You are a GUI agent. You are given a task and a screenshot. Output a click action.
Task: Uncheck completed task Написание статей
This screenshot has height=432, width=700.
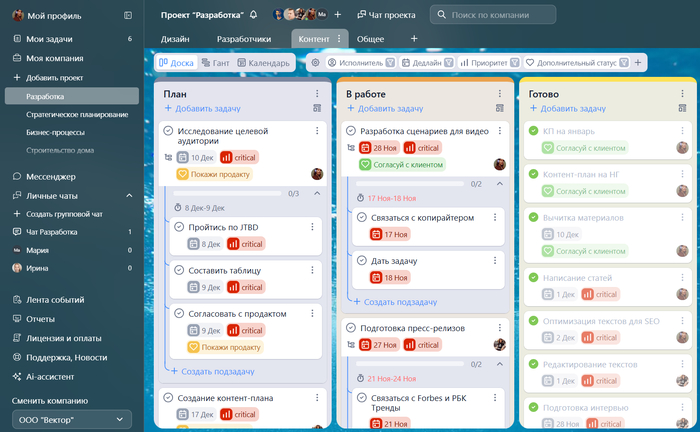[x=534, y=277]
